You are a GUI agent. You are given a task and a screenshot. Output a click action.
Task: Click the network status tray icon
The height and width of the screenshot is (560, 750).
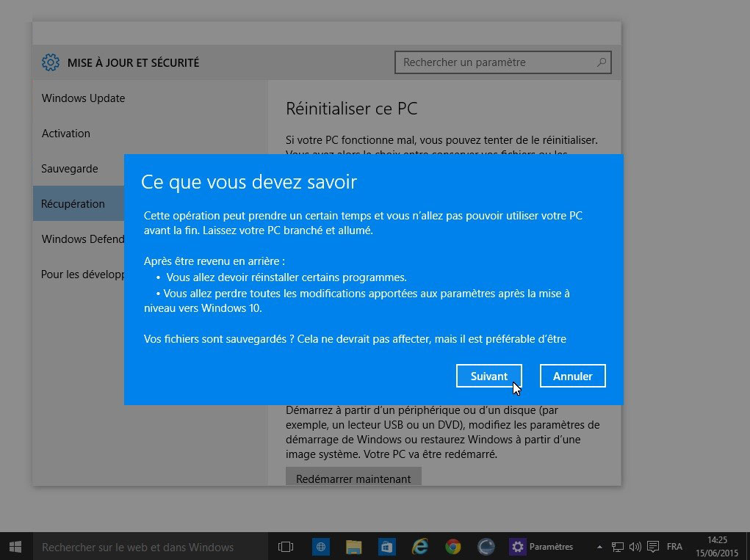619,547
